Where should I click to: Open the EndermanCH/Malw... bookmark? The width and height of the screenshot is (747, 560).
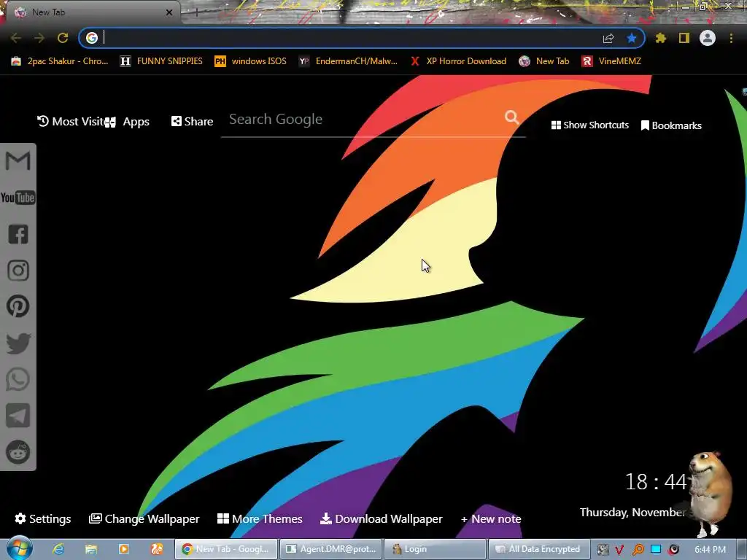348,61
